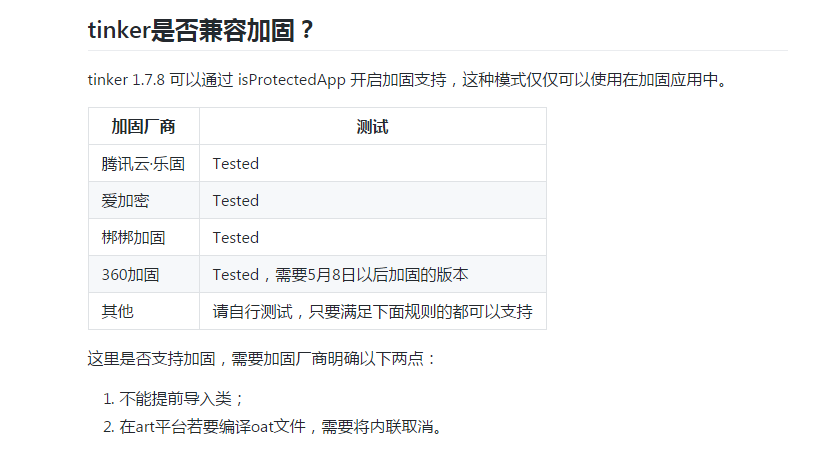Click list item "不能提前导入类"
This screenshot has width=819, height=454.
pyautogui.click(x=173, y=399)
